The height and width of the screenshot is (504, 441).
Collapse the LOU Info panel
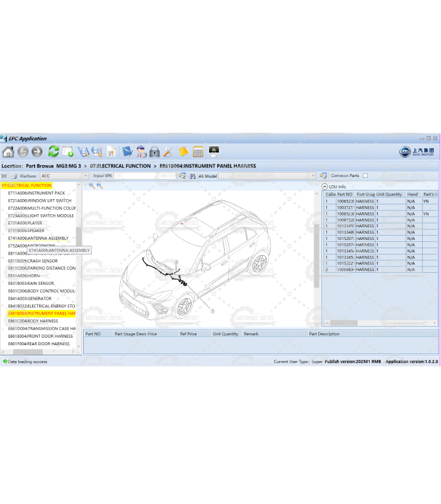[324, 186]
